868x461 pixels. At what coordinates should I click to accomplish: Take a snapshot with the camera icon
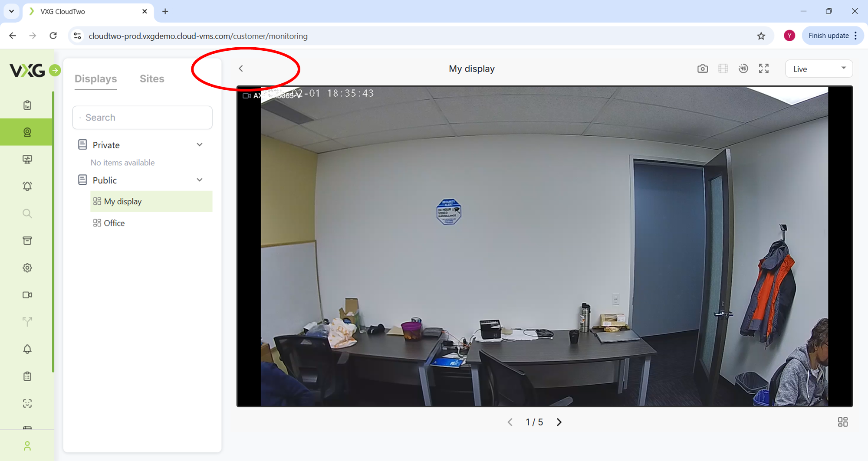click(x=702, y=69)
